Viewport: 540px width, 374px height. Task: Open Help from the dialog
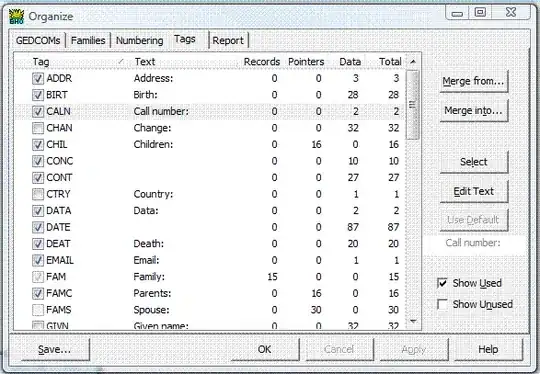click(488, 350)
